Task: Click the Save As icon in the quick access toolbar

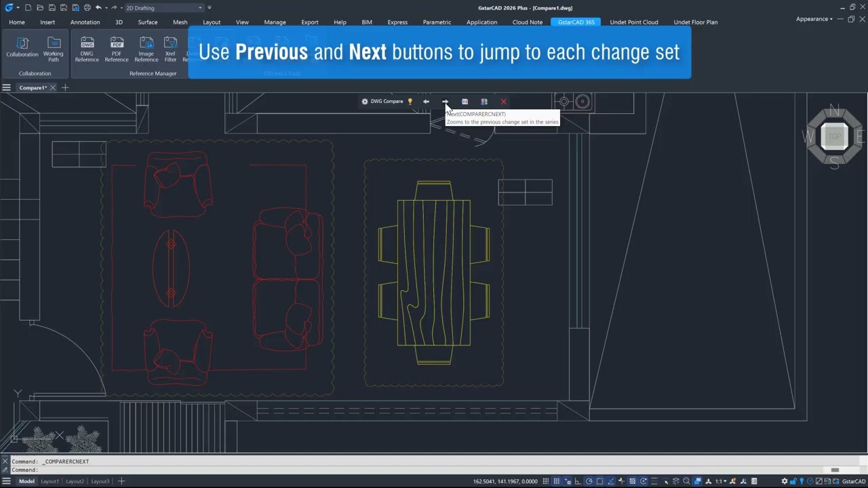Action: click(63, 7)
